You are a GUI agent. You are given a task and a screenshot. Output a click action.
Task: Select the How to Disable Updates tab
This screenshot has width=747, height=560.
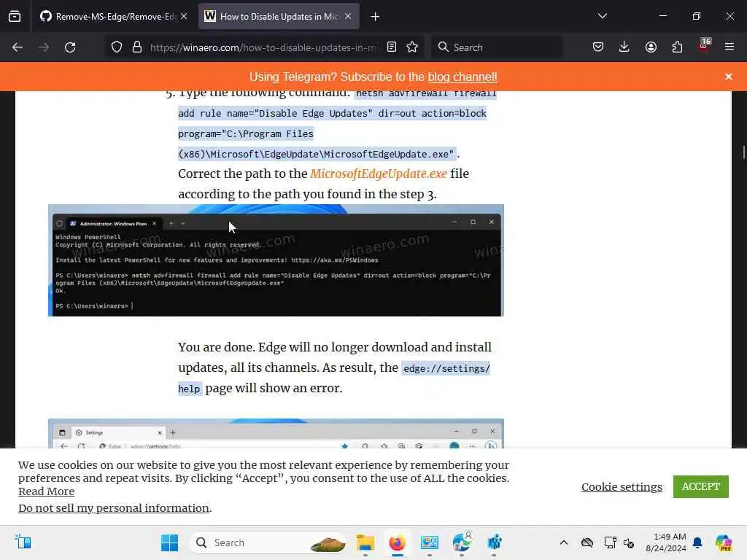point(279,16)
